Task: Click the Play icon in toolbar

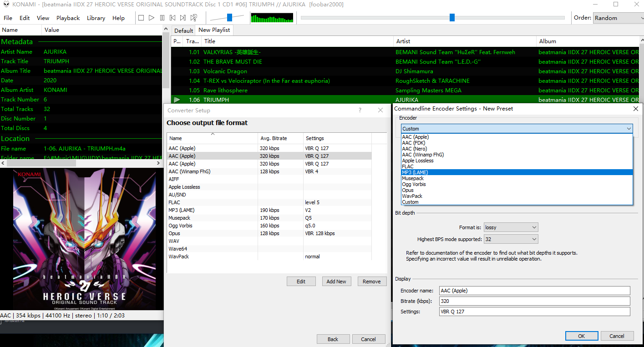Action: pos(152,18)
